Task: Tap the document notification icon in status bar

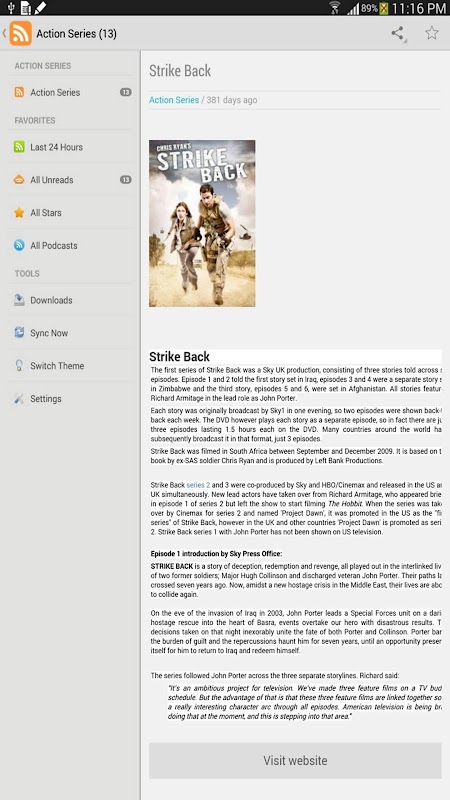Action: click(26, 8)
